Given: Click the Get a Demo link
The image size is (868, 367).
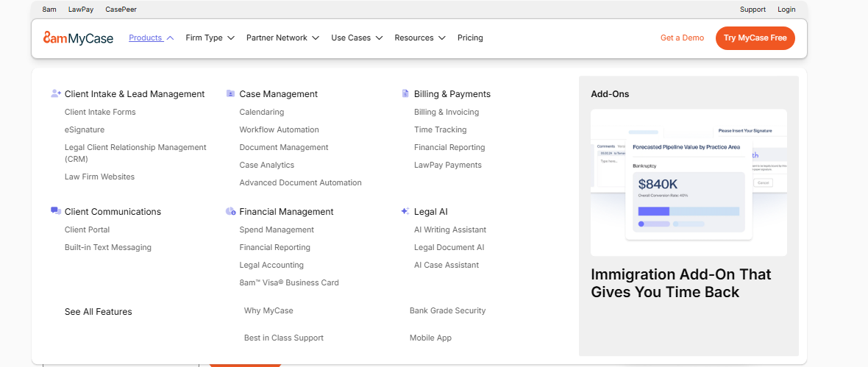Looking at the screenshot, I should (x=682, y=38).
